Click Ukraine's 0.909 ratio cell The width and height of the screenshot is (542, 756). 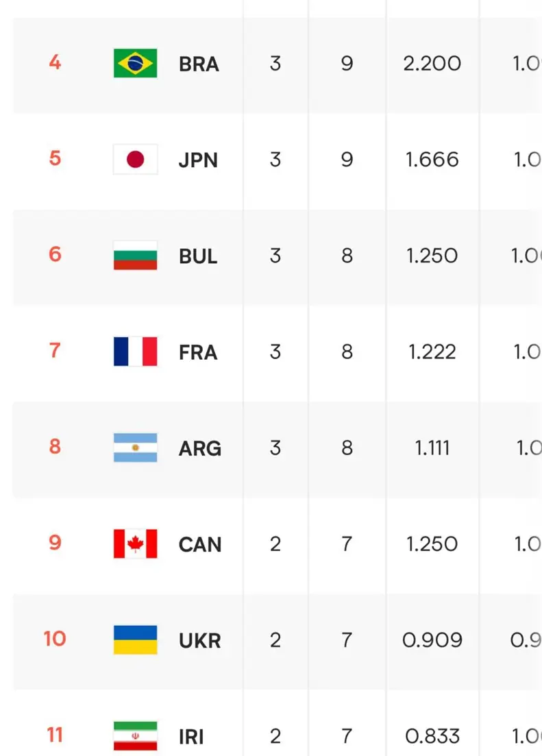(x=432, y=640)
